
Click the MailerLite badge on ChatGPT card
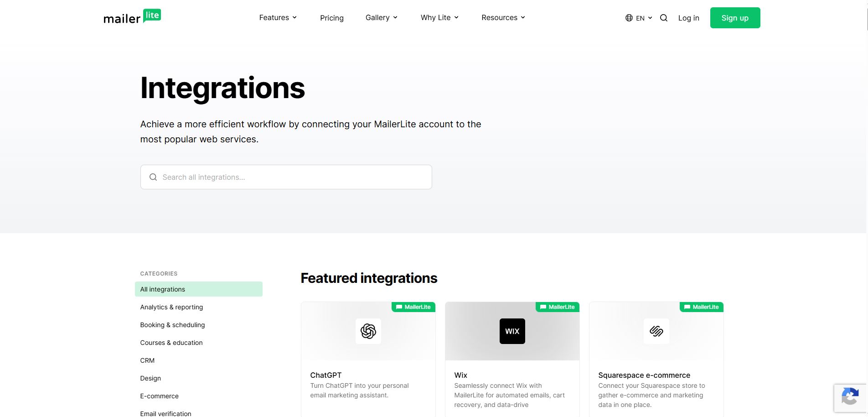point(413,307)
